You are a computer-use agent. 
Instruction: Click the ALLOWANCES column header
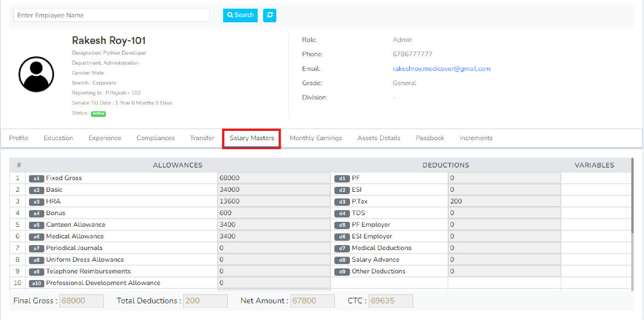pyautogui.click(x=177, y=165)
